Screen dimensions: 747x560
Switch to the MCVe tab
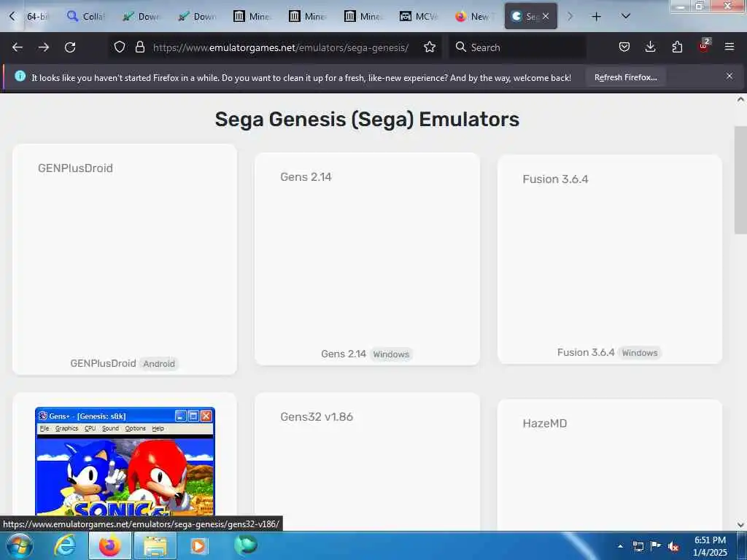tap(418, 16)
